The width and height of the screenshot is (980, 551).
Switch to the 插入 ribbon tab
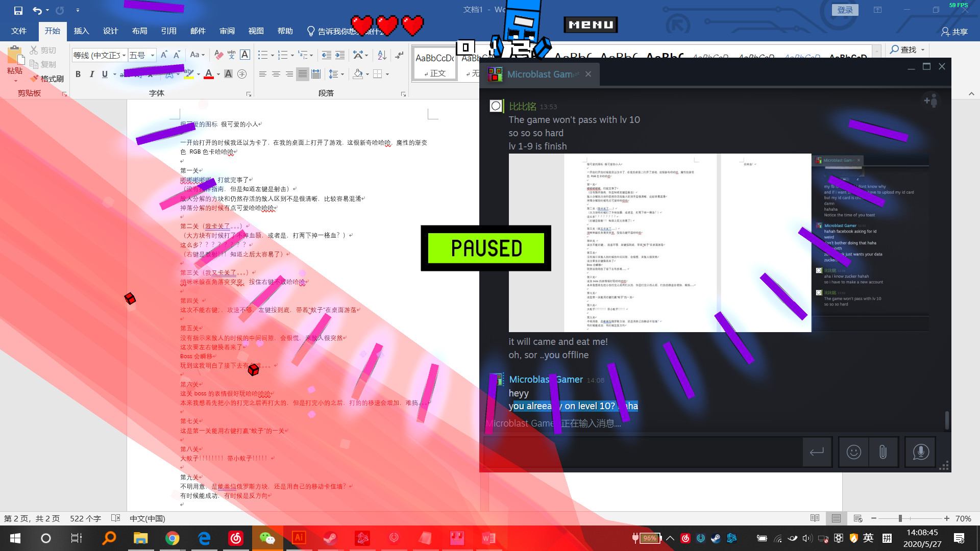[81, 31]
